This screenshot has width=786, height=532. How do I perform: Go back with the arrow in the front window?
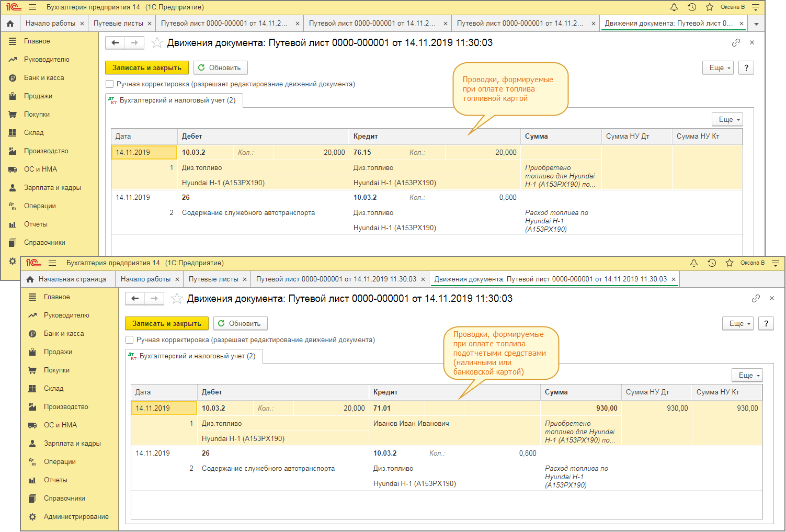[135, 298]
